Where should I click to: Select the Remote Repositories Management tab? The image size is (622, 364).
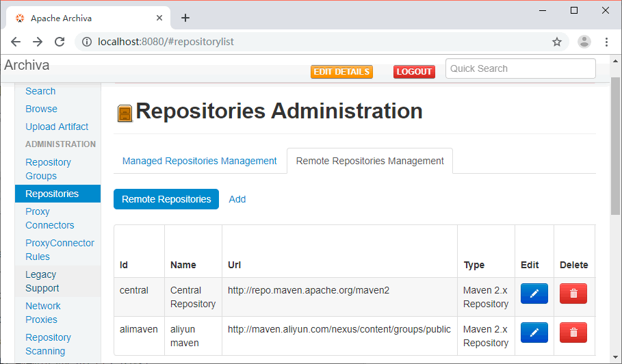[370, 161]
